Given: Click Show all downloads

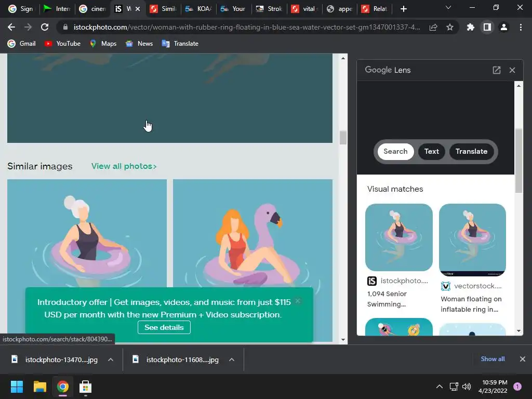Looking at the screenshot, I should [x=493, y=359].
